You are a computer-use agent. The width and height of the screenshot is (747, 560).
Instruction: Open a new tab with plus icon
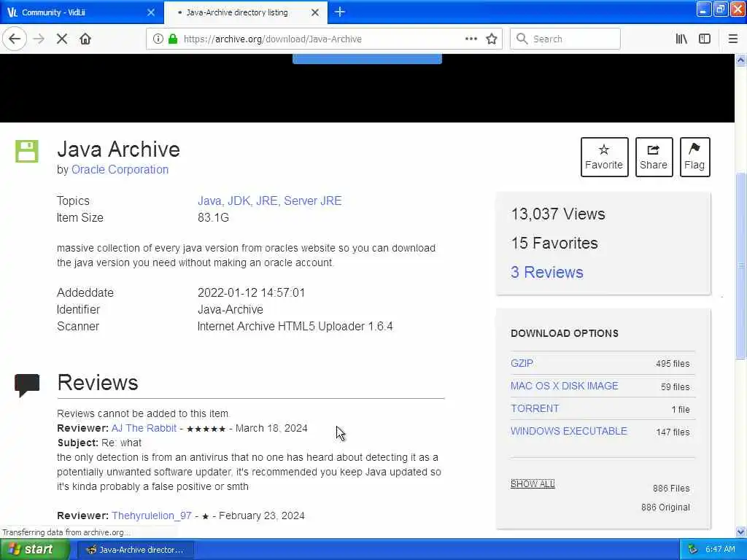[340, 12]
